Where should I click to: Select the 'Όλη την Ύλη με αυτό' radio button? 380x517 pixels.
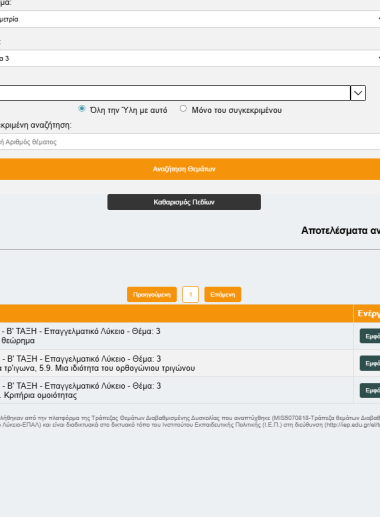[82, 109]
